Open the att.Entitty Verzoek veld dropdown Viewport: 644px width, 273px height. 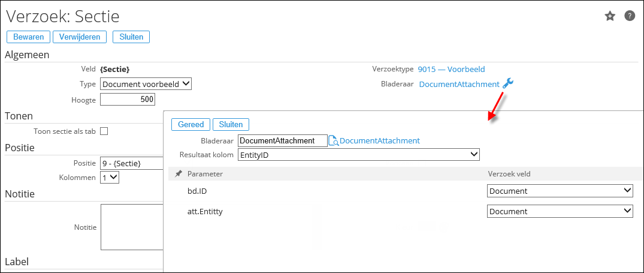pos(560,211)
